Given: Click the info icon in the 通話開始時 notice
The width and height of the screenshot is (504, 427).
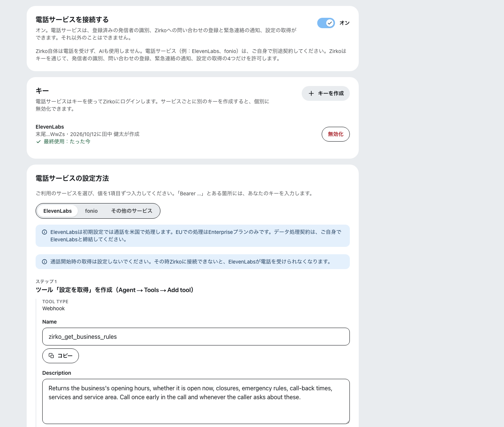Looking at the screenshot, I should point(44,262).
